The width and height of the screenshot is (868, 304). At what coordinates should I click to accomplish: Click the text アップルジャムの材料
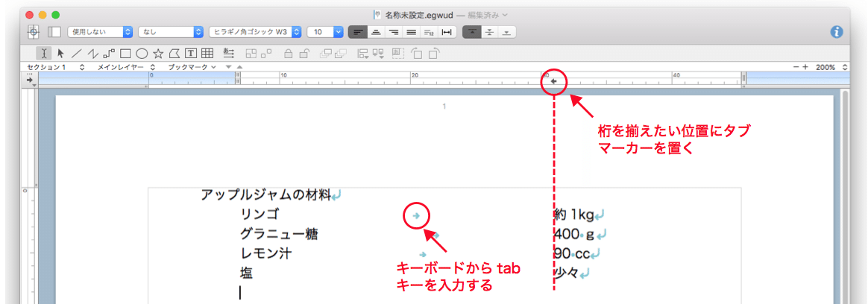point(265,194)
